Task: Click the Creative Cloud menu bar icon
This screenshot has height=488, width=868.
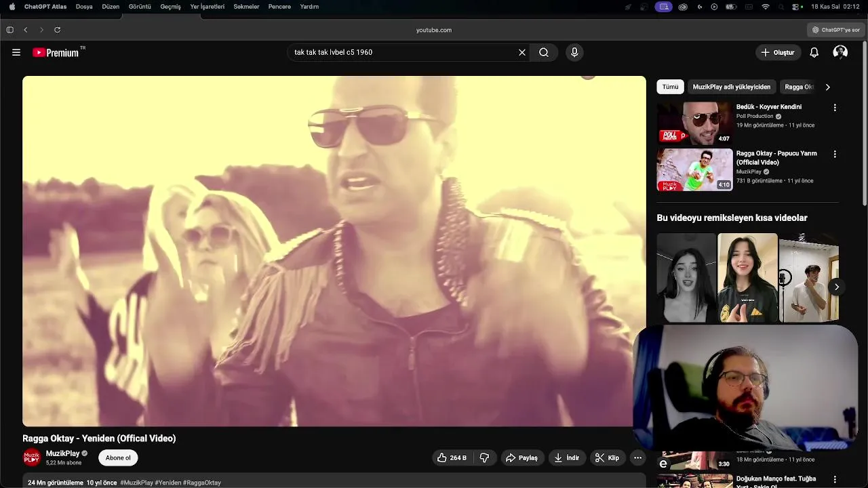Action: (x=683, y=7)
